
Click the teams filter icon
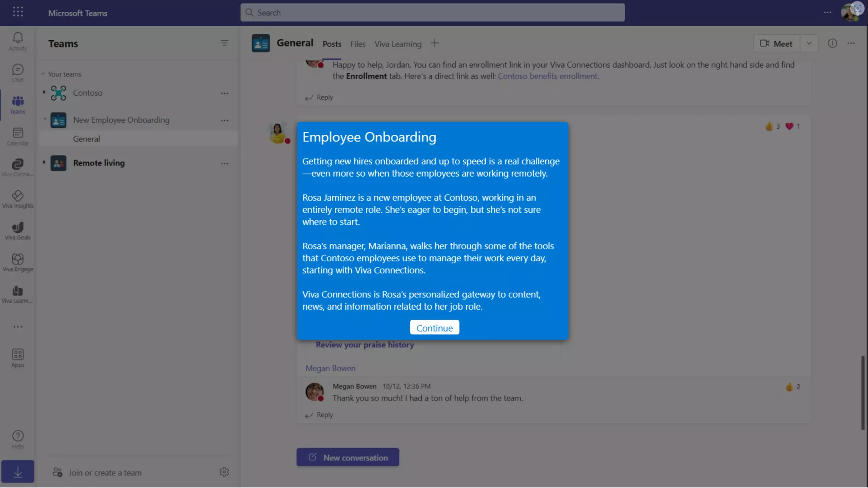[224, 43]
